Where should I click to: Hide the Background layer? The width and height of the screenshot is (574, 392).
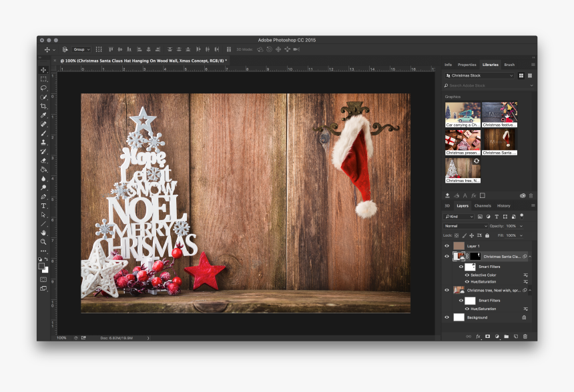click(447, 317)
